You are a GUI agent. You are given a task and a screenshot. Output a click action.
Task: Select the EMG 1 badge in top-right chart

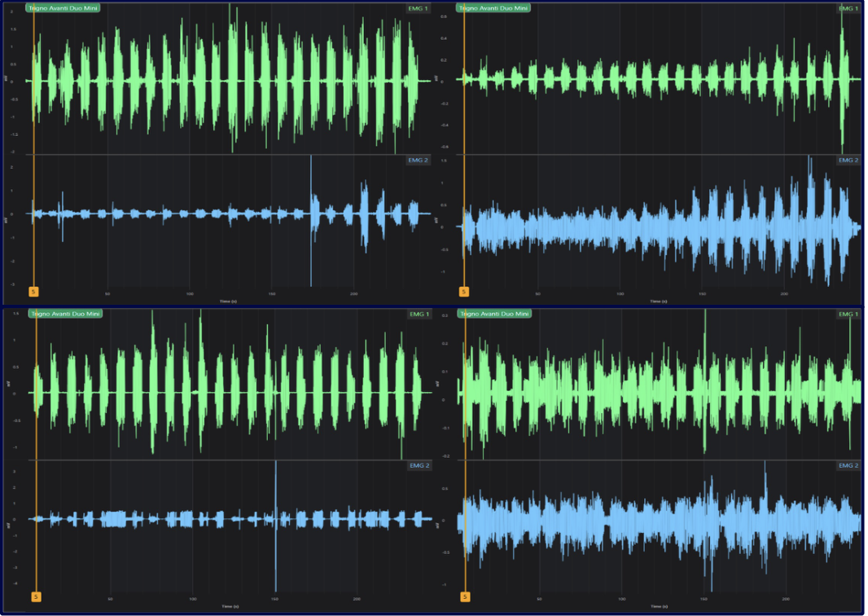tap(848, 8)
